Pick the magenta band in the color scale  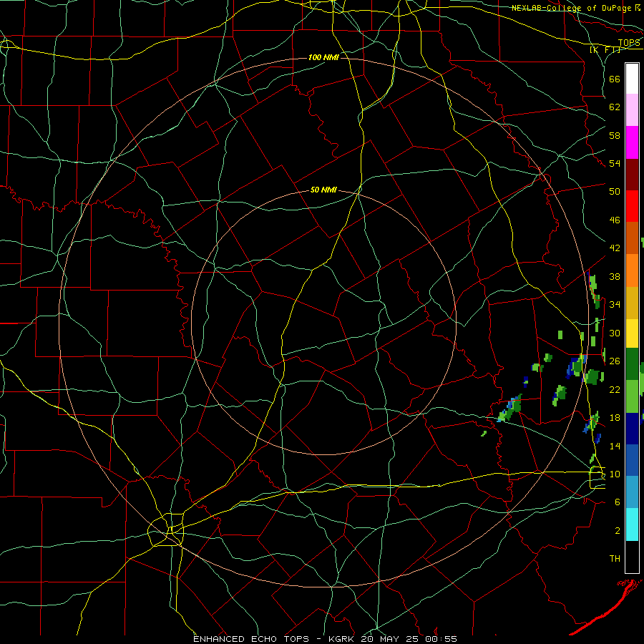632,142
